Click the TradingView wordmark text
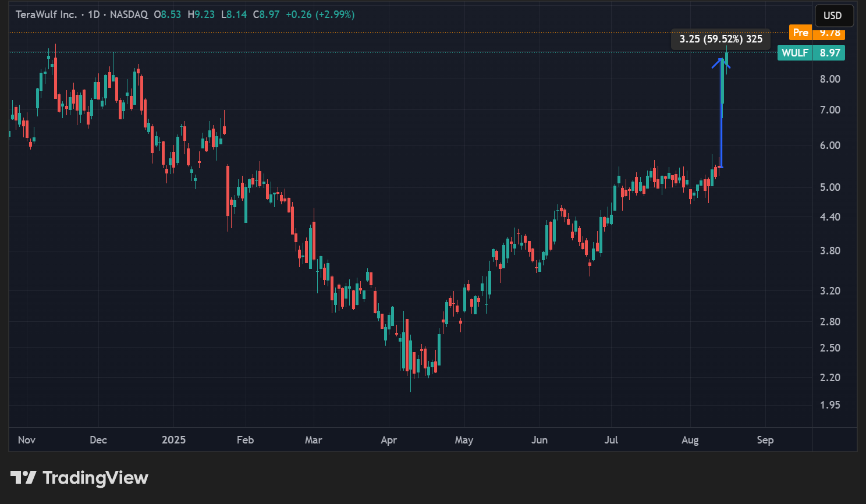Screen dimensions: 866x504 click(95, 478)
